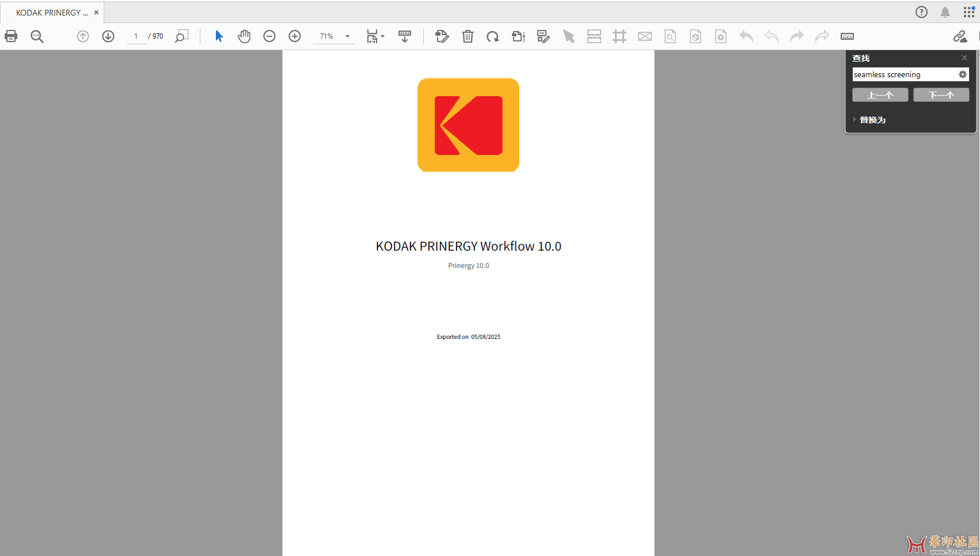Click the scrolling mode keyboard-arrow icon
This screenshot has width=980, height=556.
pyautogui.click(x=405, y=36)
